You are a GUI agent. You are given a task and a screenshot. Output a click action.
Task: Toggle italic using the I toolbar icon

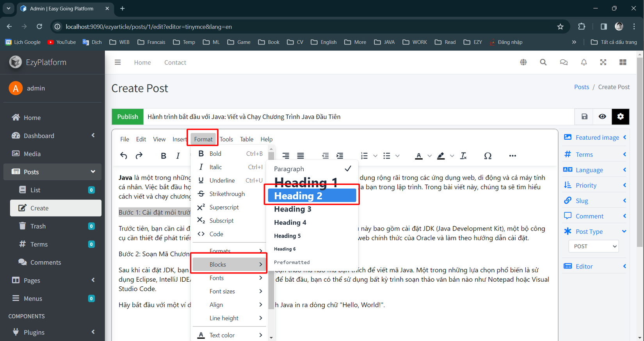coord(178,156)
